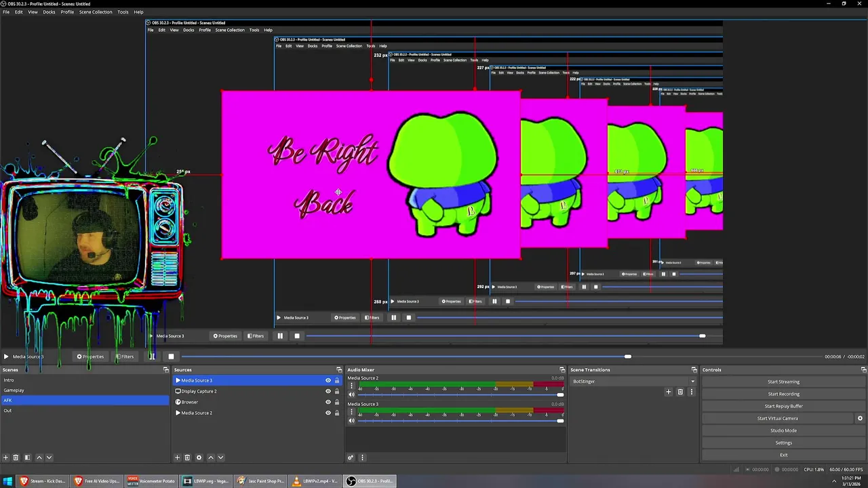
Task: Open Media Source 3 mixer options dots
Action: click(x=351, y=412)
